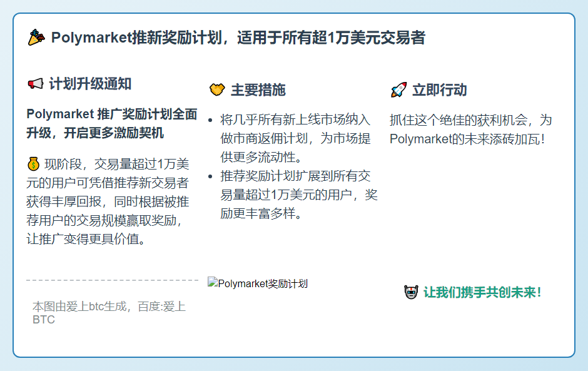This screenshot has height=371, width=588.
Task: Click the party popper emoji in the title
Action: (x=36, y=38)
